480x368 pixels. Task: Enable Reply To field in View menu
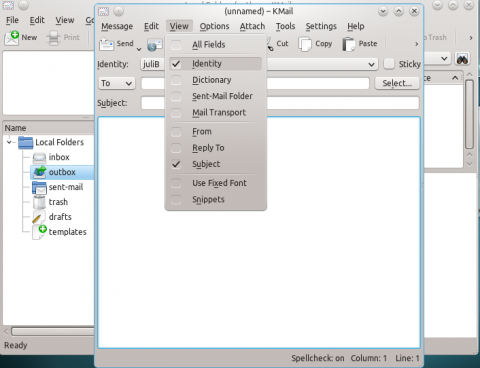(215, 148)
